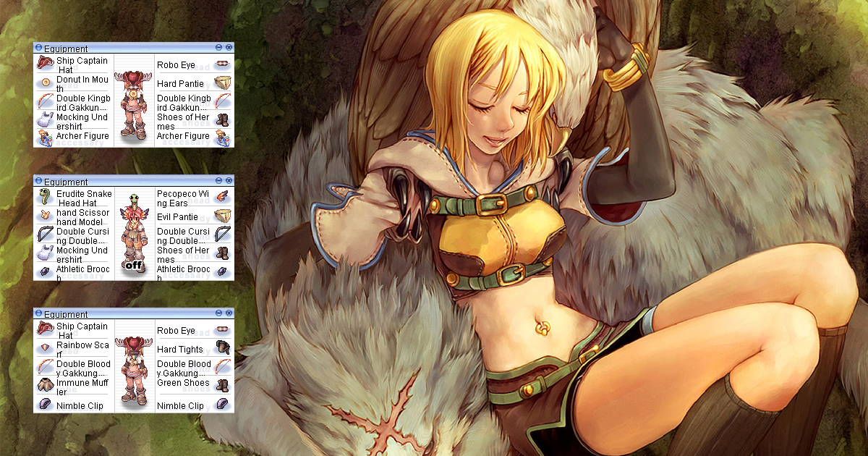Click blue orb icon in top Equipment title bar
The width and height of the screenshot is (868, 456).
tap(38, 48)
